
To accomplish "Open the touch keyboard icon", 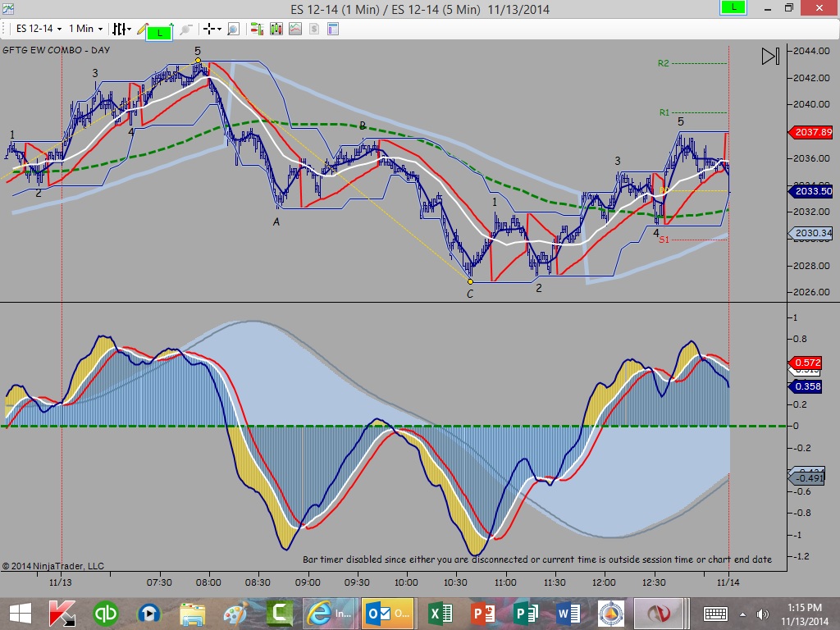I will click(715, 614).
